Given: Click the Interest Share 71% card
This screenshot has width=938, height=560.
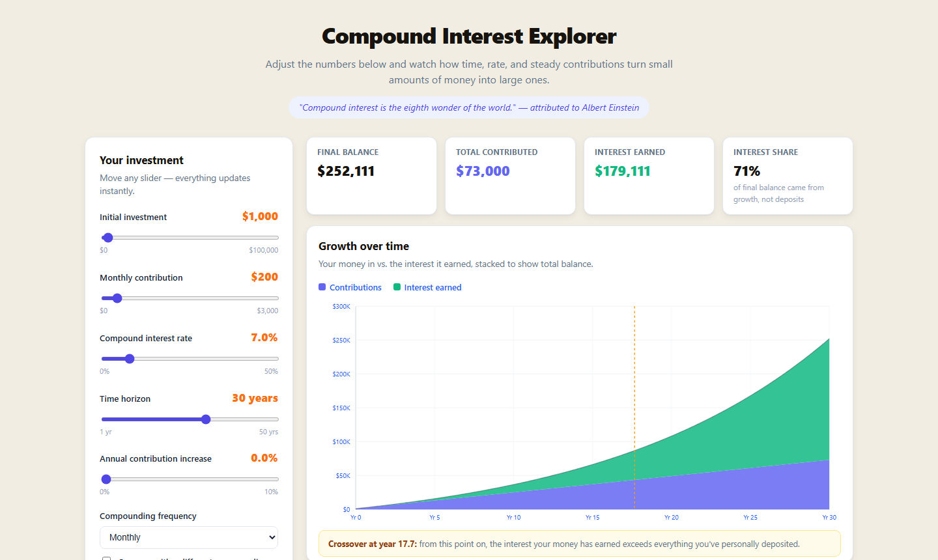Looking at the screenshot, I should tap(788, 176).
